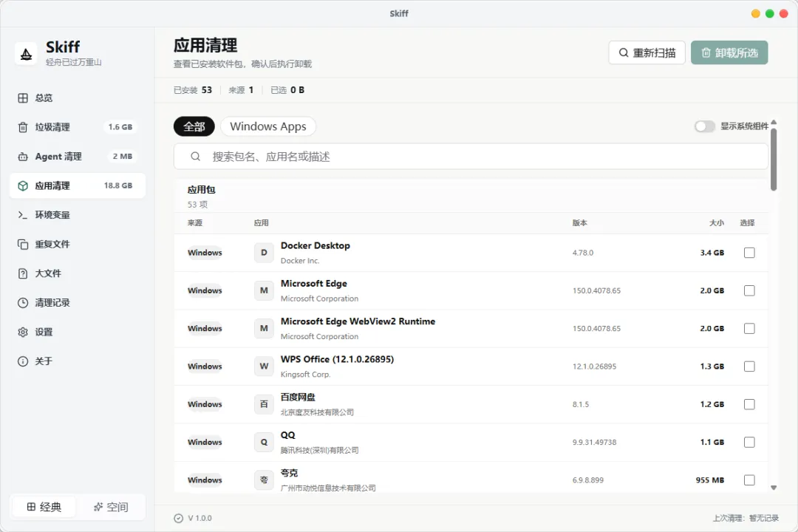Click WPS Office letter W icon

point(264,366)
